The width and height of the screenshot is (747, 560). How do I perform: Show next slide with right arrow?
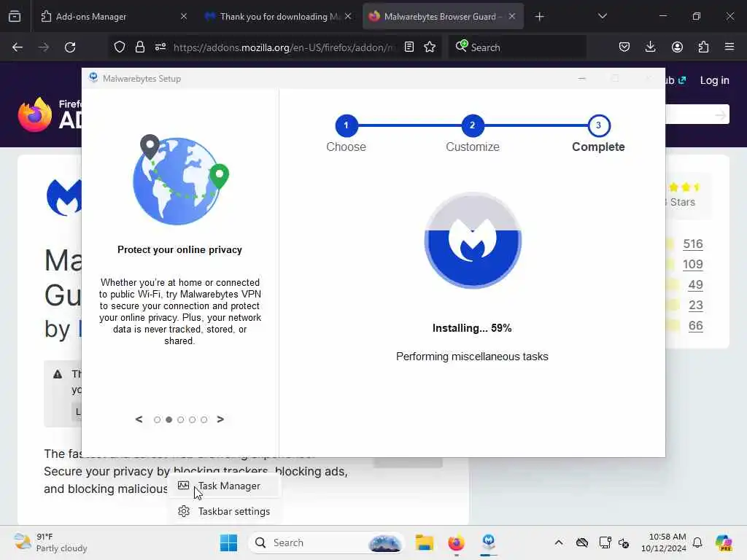[x=220, y=419]
